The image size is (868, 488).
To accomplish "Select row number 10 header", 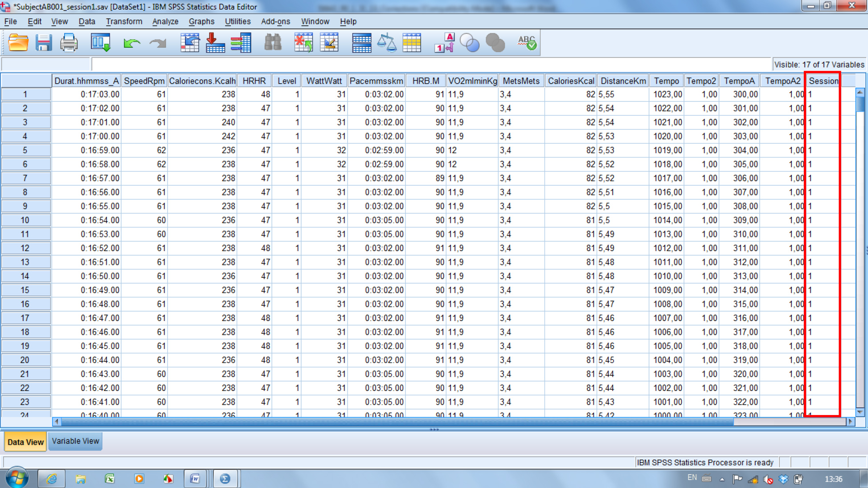I will [25, 220].
